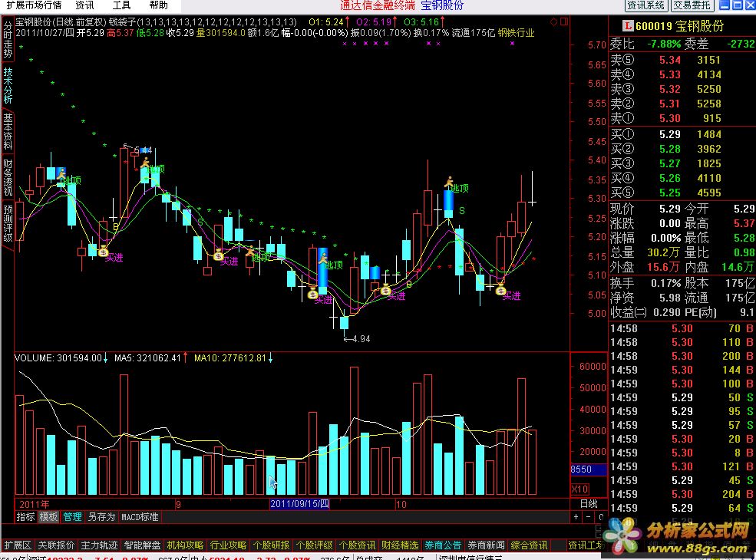Click the 4.94 low price annotation
The height and width of the screenshot is (560, 756).
pyautogui.click(x=361, y=339)
